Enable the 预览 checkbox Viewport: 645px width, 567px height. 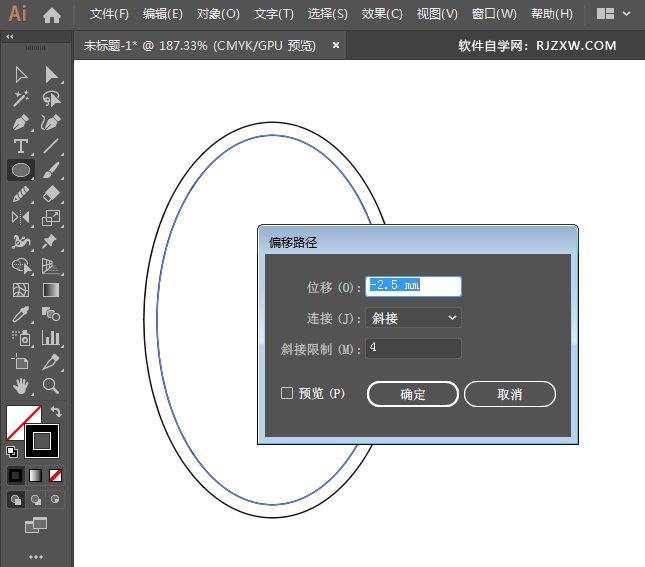[x=287, y=393]
